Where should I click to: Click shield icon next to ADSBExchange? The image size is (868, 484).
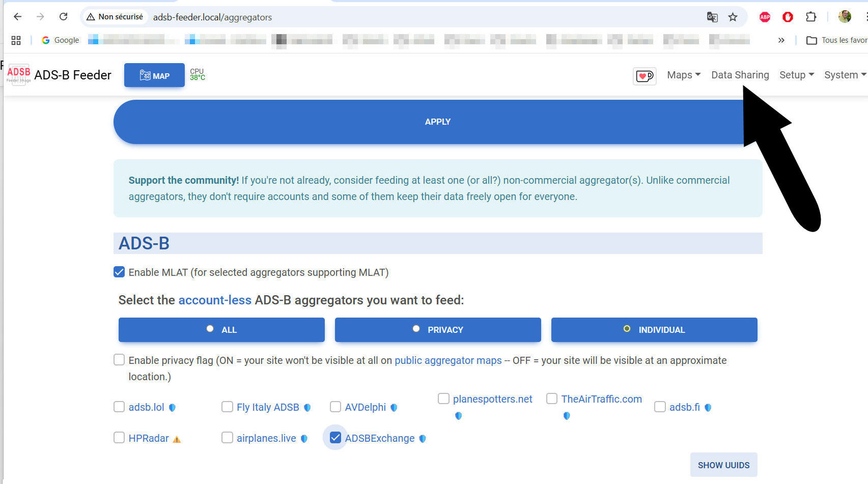click(x=423, y=439)
